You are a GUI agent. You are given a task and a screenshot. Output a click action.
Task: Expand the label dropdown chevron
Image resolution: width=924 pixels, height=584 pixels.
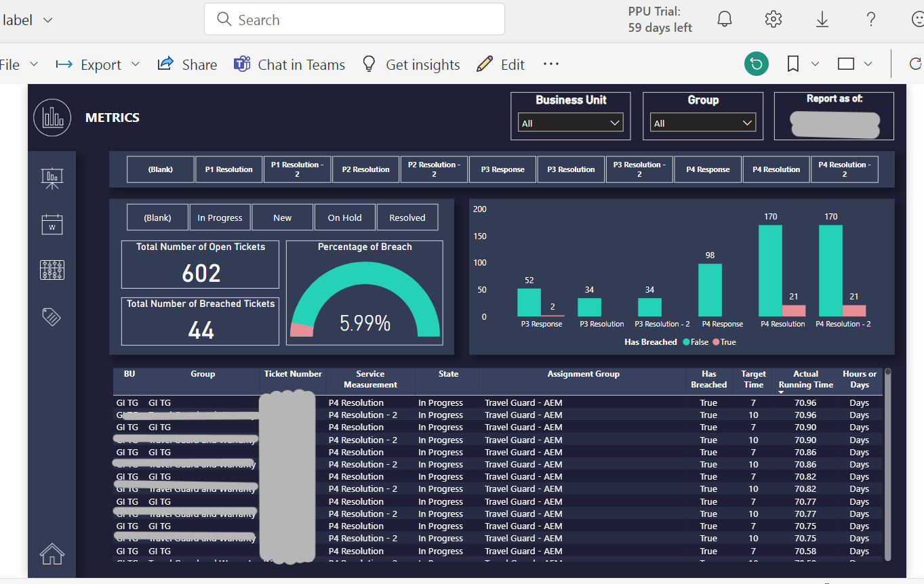(x=47, y=20)
